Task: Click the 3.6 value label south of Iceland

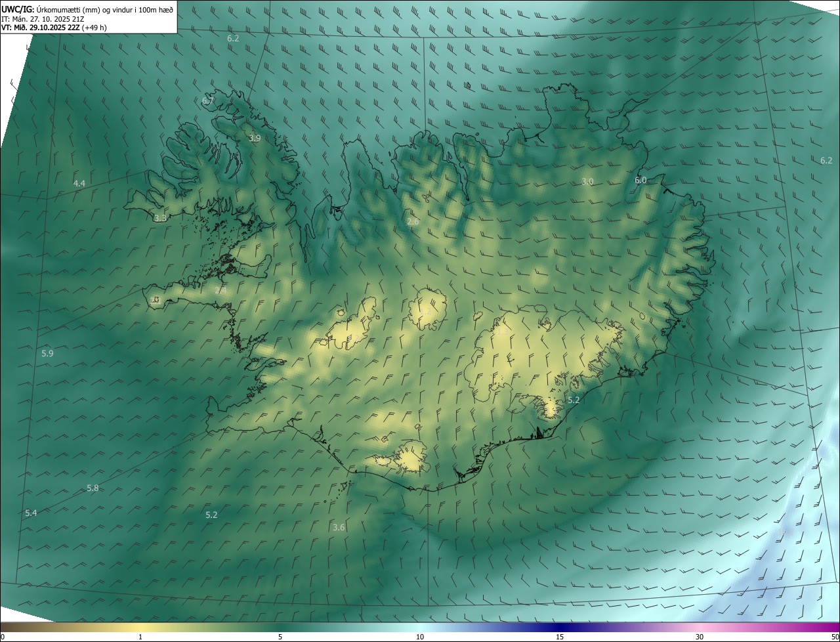Action: [339, 527]
